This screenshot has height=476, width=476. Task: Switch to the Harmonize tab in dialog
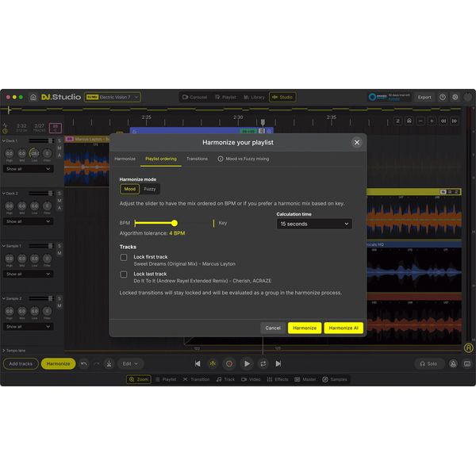[x=125, y=159]
